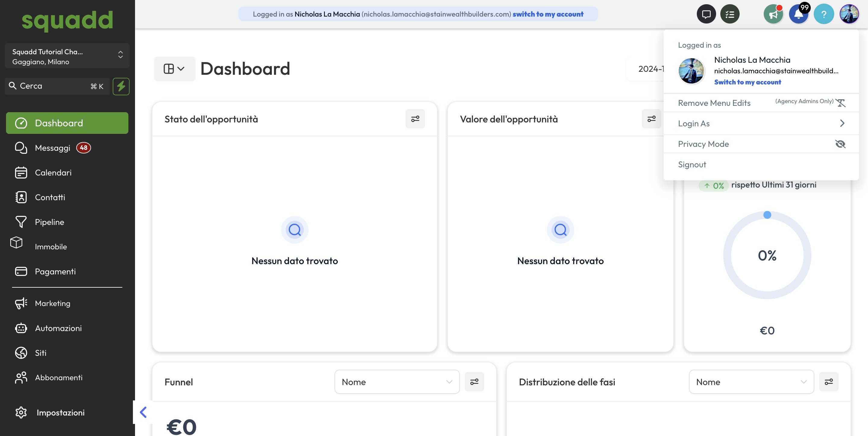This screenshot has width=868, height=436.
Task: Expand the Squadd Tutorial location switcher
Action: coord(67,56)
